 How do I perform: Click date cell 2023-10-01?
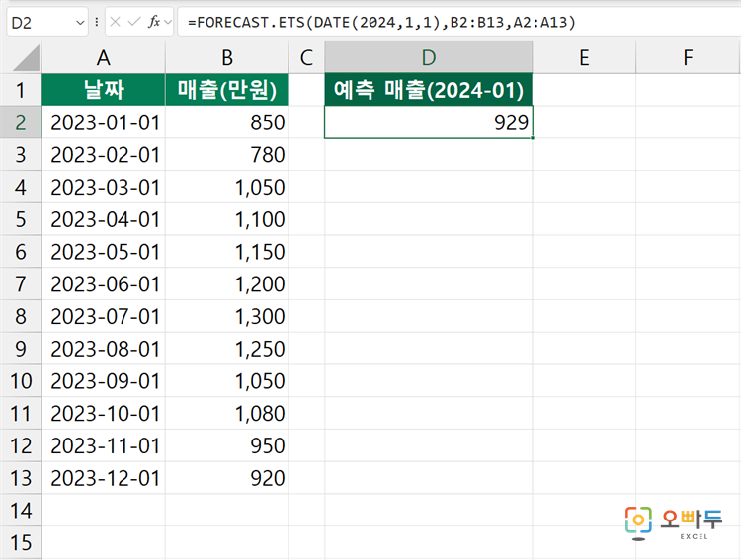pos(104,414)
